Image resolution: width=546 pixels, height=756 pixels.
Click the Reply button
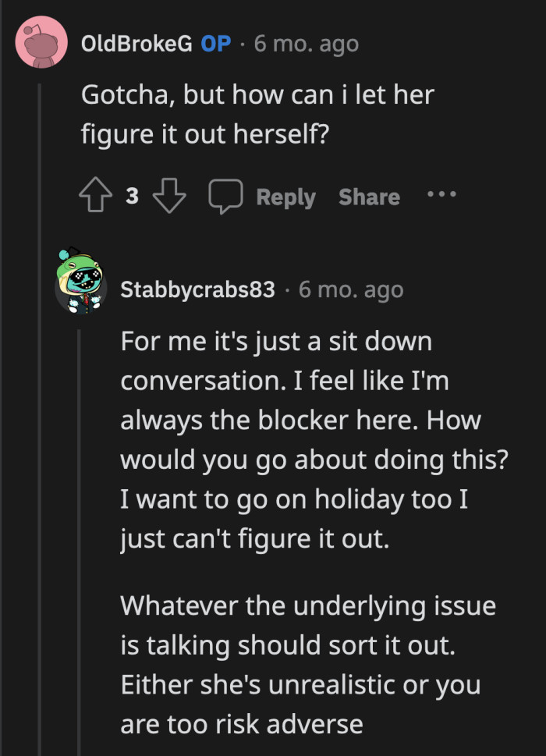(x=286, y=197)
